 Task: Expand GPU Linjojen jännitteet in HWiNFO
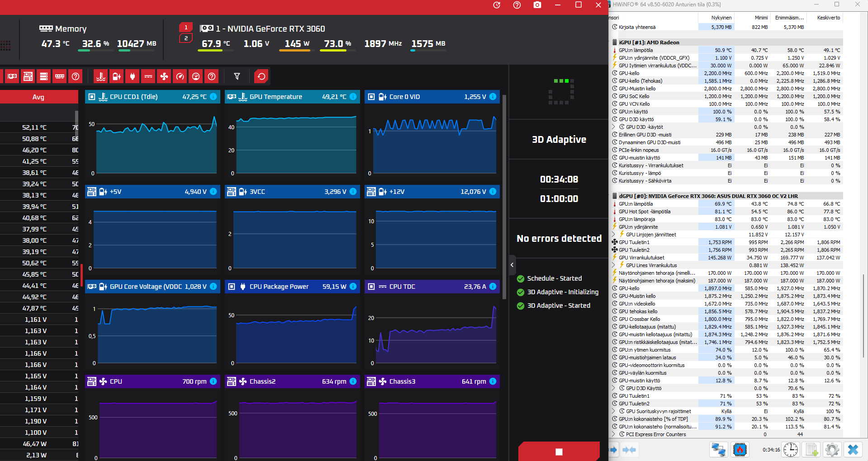point(614,235)
